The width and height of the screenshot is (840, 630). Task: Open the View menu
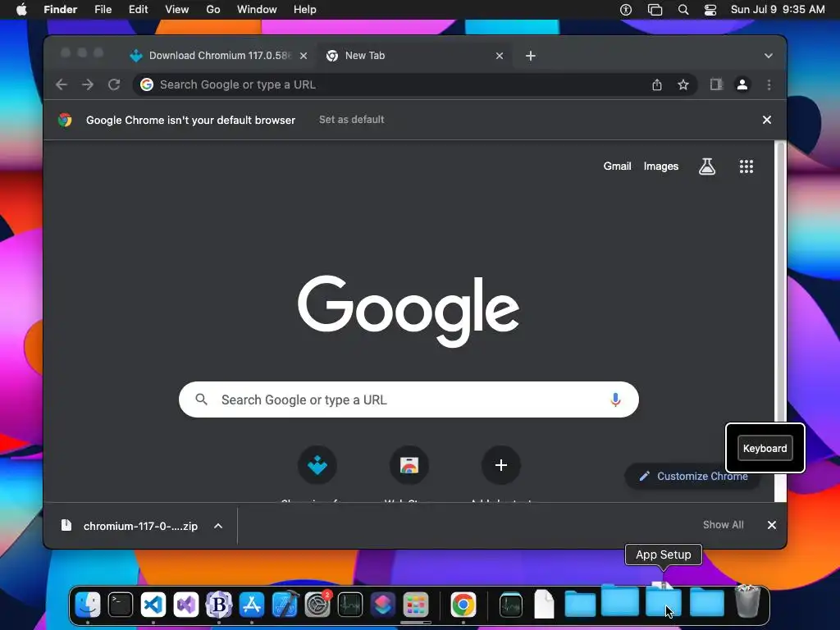(x=177, y=10)
